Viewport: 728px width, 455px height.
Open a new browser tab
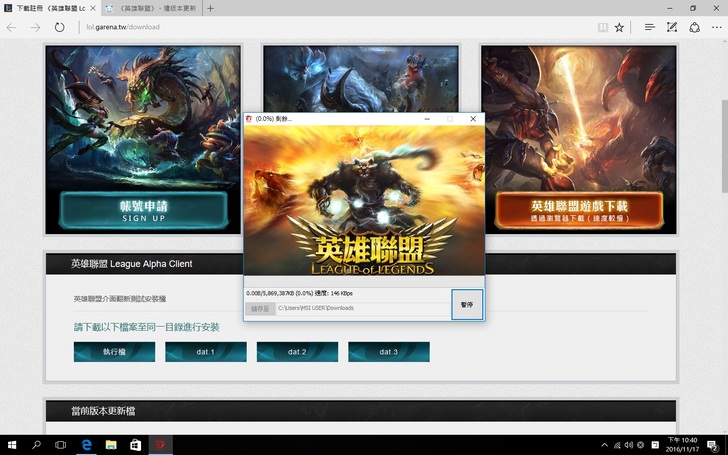pos(210,8)
